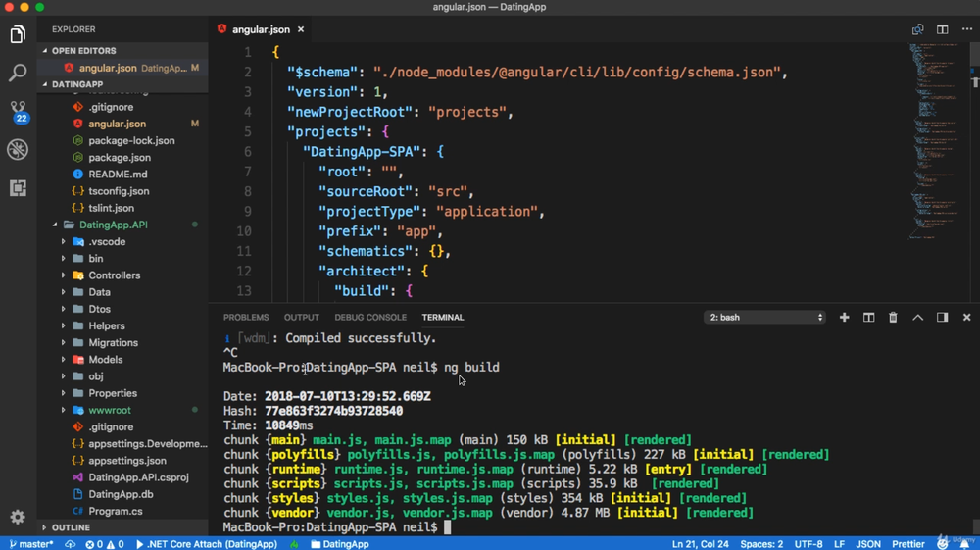Click Prettier in status bar
Screen dimensions: 980x550
(x=908, y=544)
